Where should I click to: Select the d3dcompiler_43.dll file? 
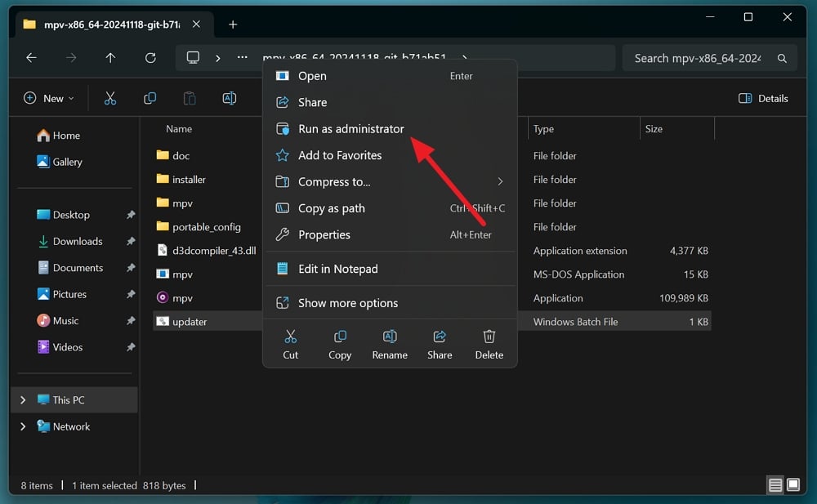point(207,251)
